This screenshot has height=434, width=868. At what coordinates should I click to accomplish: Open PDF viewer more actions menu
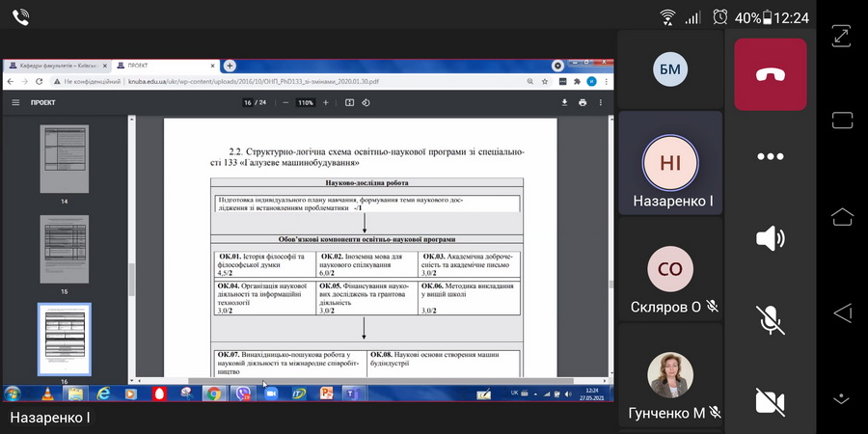602,102
